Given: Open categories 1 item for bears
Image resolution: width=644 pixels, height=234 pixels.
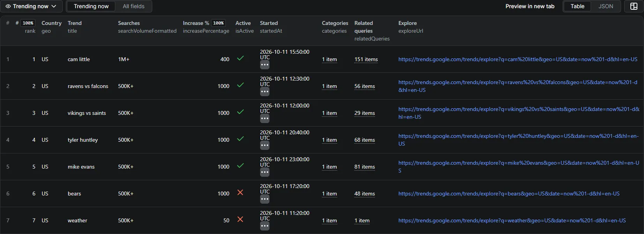Looking at the screenshot, I should (x=329, y=194).
